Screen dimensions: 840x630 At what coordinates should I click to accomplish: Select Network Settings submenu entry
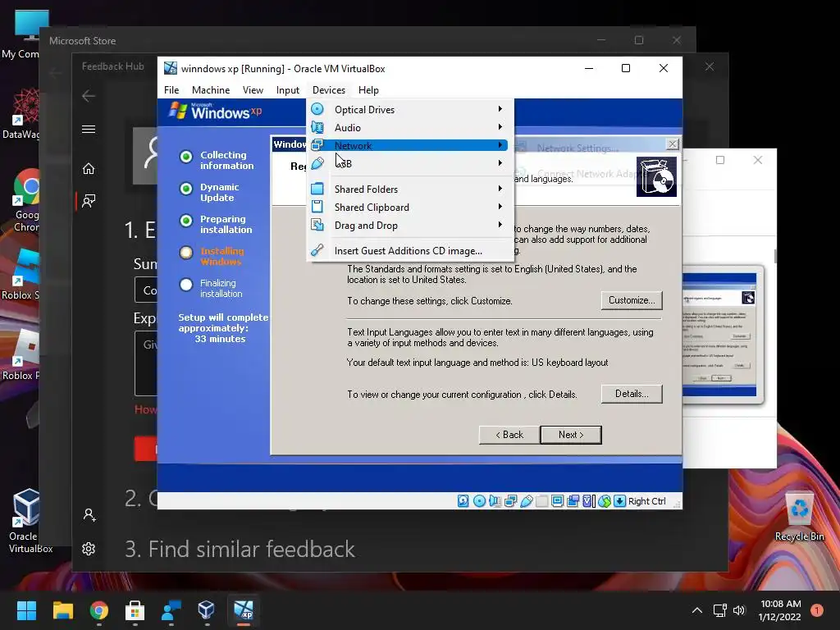click(577, 148)
